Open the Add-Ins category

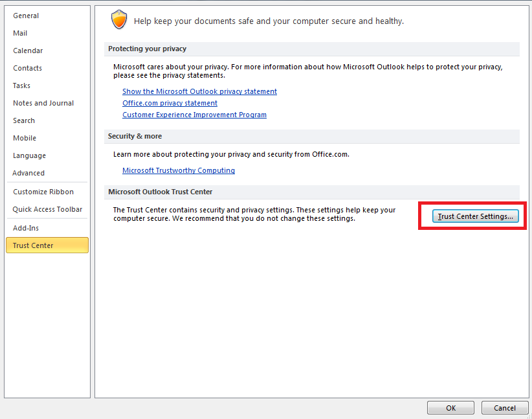point(25,228)
